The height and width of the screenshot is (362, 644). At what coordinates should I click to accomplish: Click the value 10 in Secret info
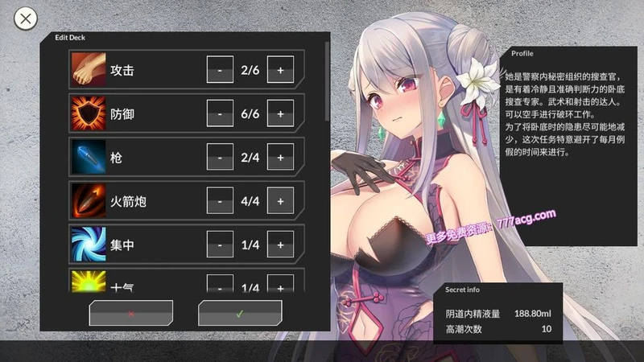547,329
